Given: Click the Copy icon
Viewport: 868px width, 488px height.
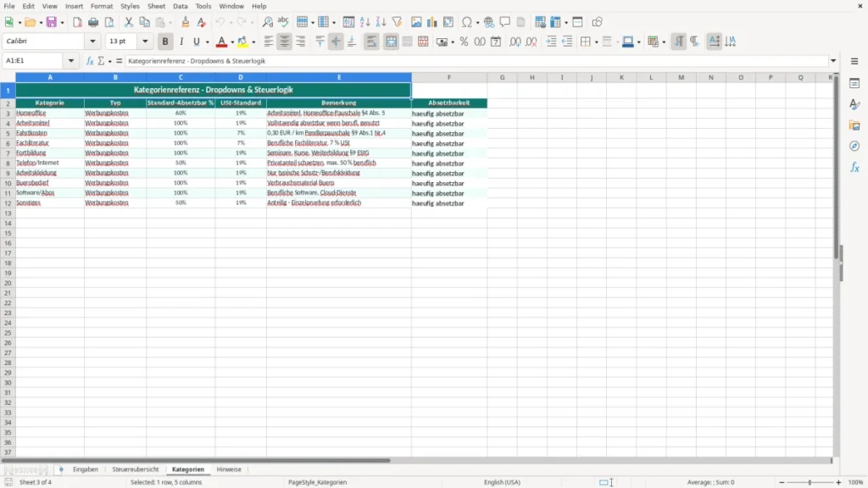Looking at the screenshot, I should (x=144, y=22).
